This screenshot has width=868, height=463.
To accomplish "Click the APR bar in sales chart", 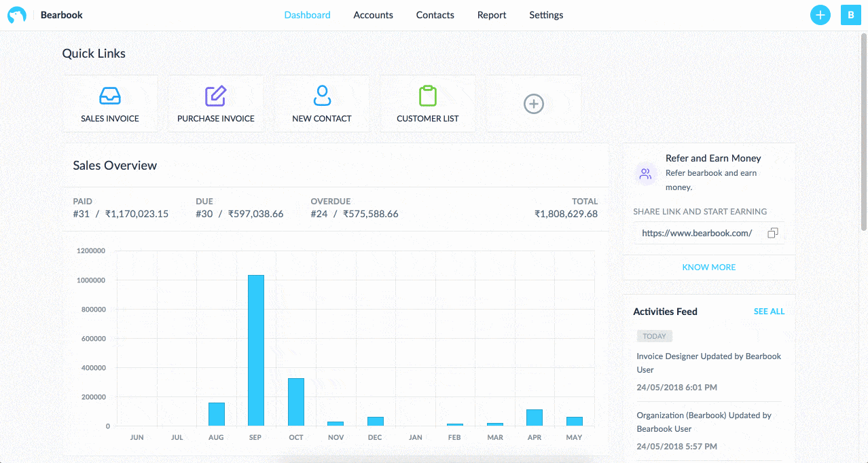I will (x=535, y=418).
